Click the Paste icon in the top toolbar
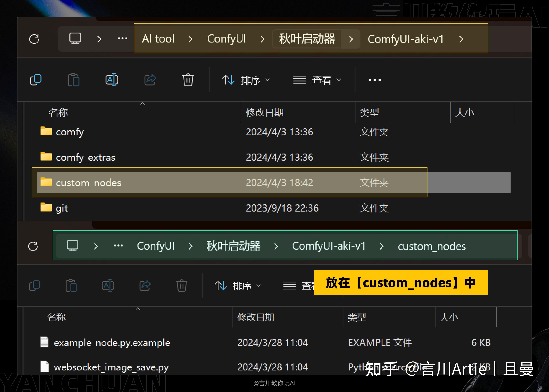549x392 pixels. [74, 80]
